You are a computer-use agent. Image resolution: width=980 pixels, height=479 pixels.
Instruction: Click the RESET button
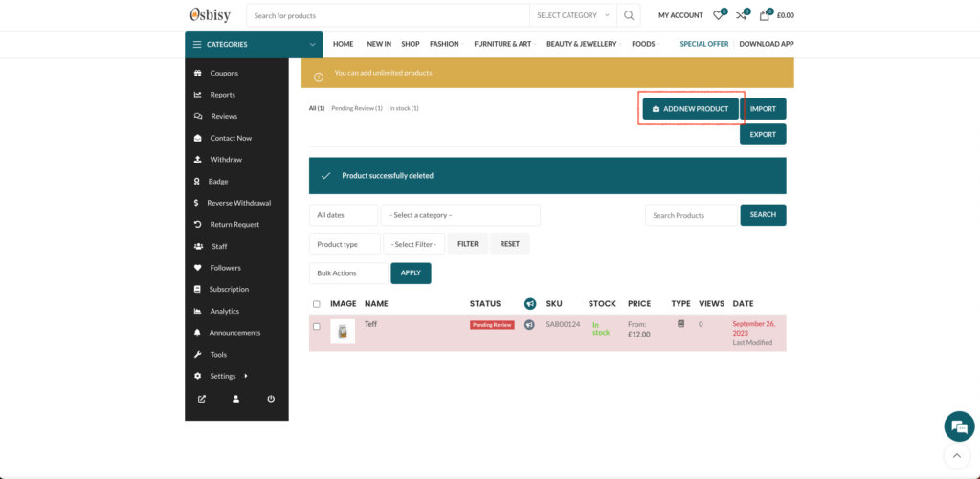tap(510, 244)
